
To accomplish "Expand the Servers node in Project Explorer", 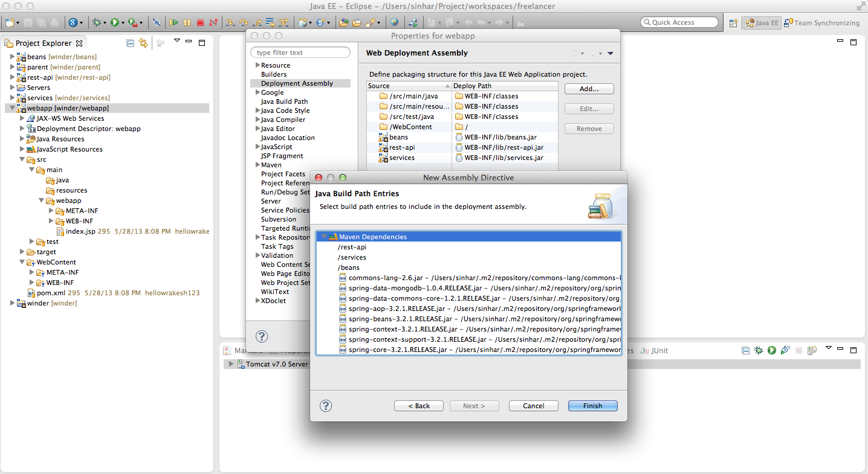I will [11, 88].
